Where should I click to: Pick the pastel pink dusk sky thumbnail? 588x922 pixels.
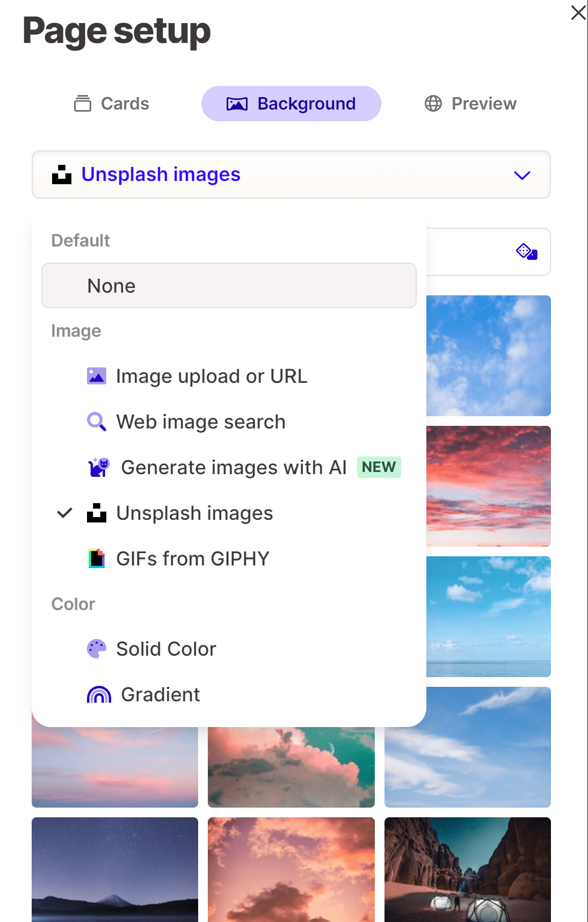[x=115, y=767]
